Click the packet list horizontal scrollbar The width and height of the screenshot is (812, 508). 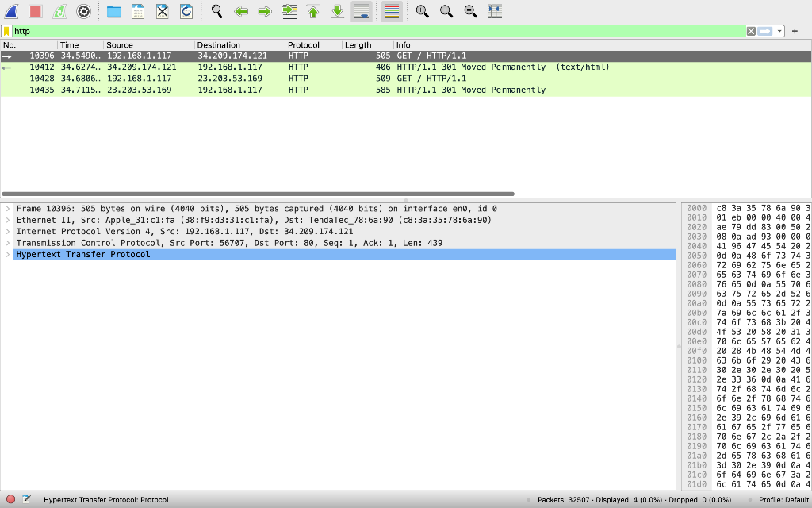click(258, 194)
